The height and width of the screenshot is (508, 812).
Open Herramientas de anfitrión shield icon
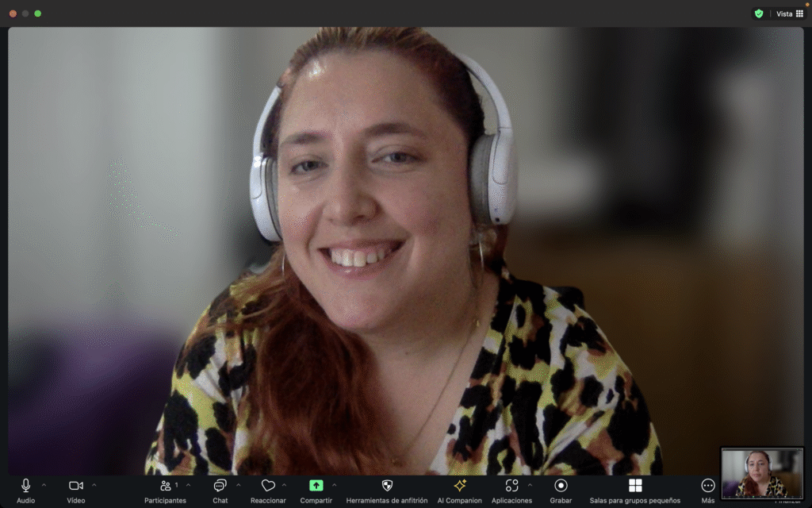click(387, 485)
